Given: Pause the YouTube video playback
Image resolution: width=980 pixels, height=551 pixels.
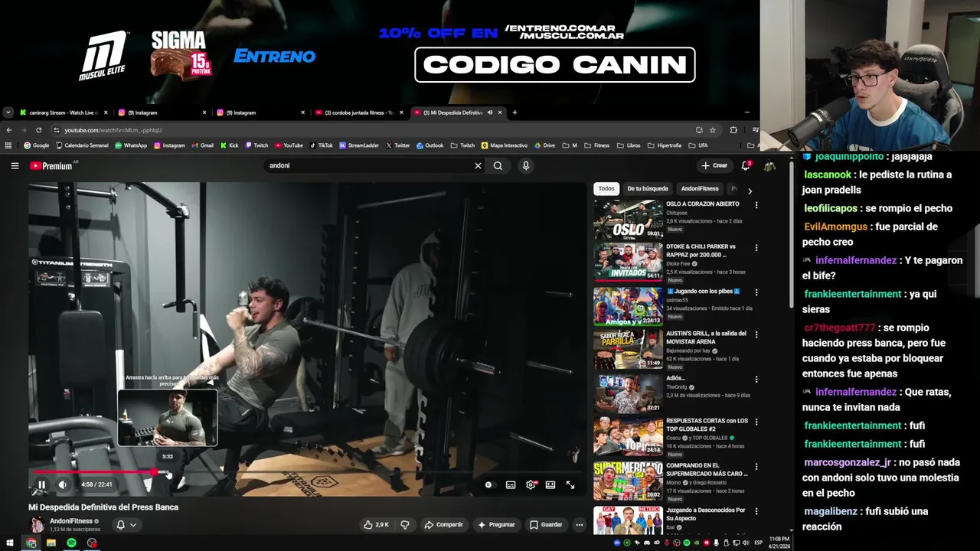Looking at the screenshot, I should [41, 484].
